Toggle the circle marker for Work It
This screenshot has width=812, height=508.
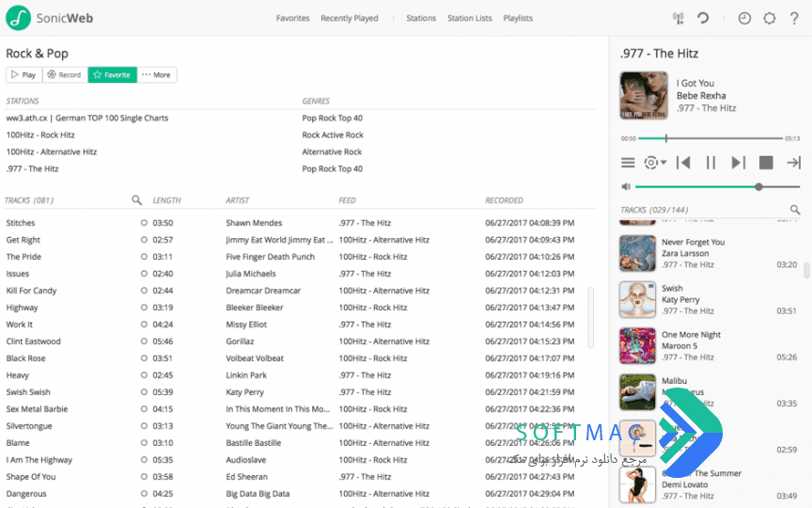click(x=144, y=325)
